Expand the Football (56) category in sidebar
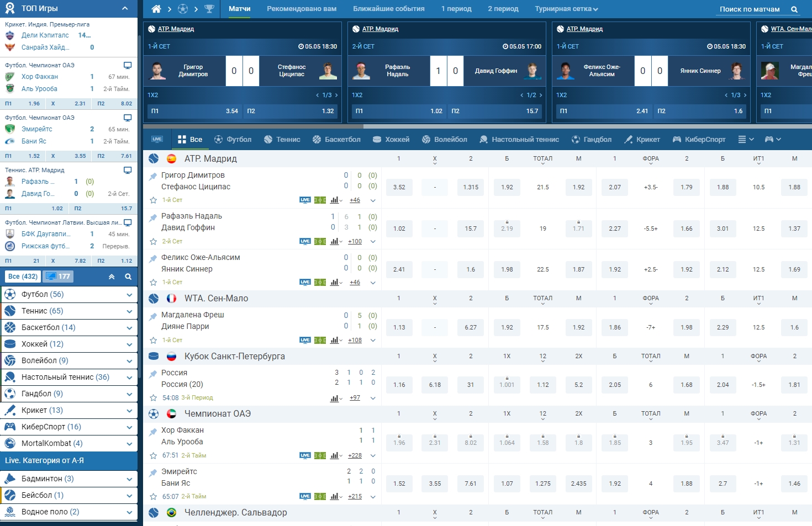Viewport: 812px width, 526px height. (129, 295)
